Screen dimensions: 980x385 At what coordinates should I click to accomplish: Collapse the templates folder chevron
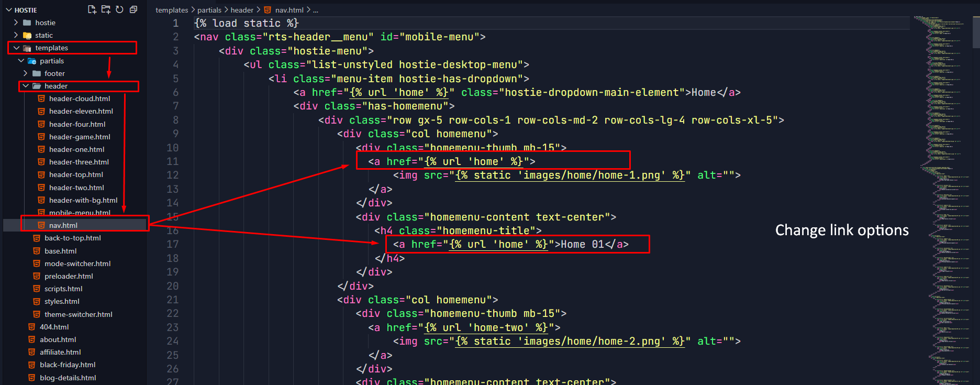tap(16, 48)
